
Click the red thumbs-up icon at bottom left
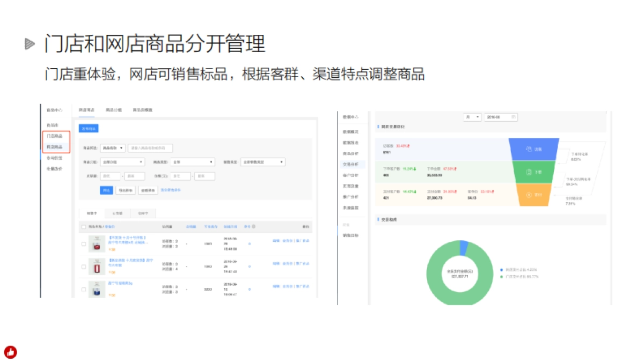(10, 352)
